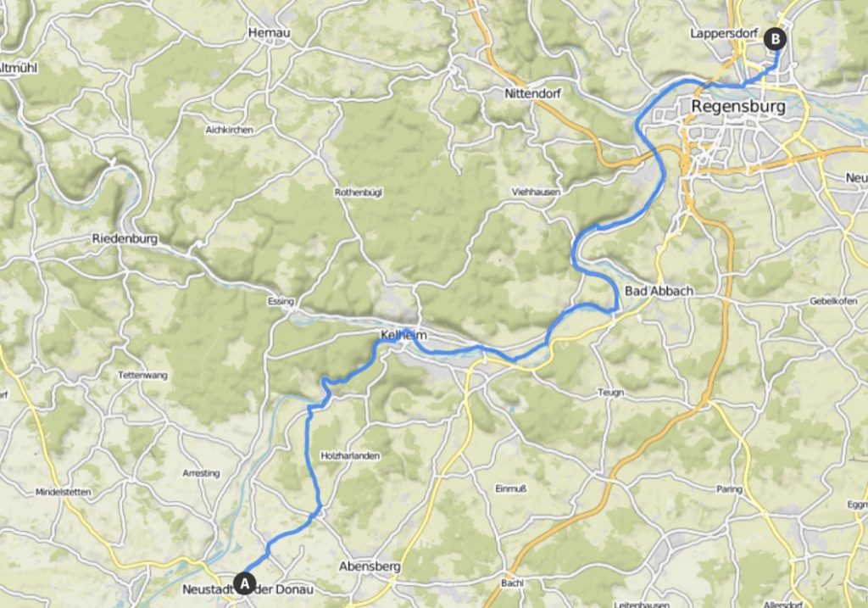868x608 pixels.
Task: Click the destination marker B
Action: click(x=776, y=39)
